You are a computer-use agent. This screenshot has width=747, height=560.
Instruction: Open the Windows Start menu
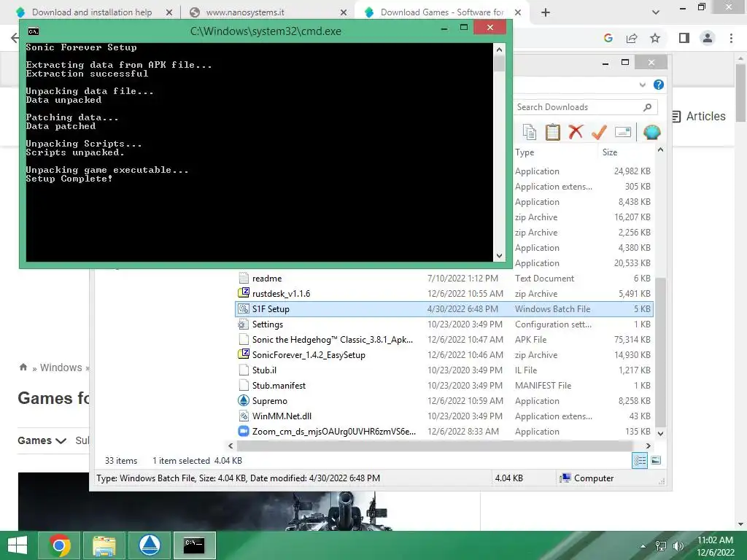pos(18,545)
